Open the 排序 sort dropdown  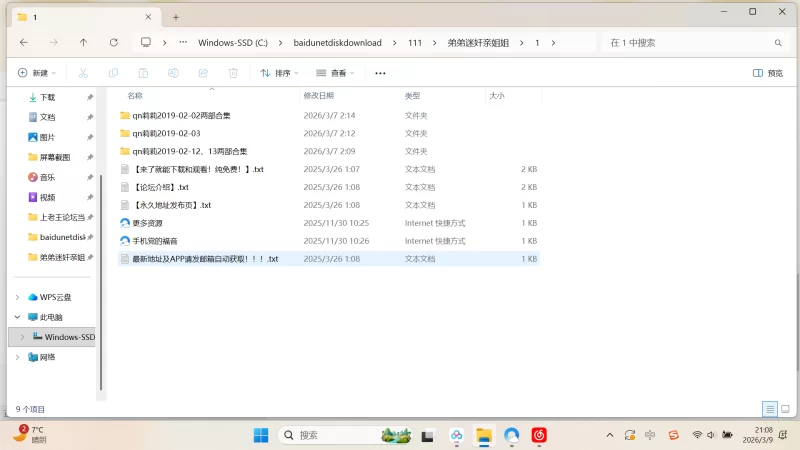(x=281, y=73)
